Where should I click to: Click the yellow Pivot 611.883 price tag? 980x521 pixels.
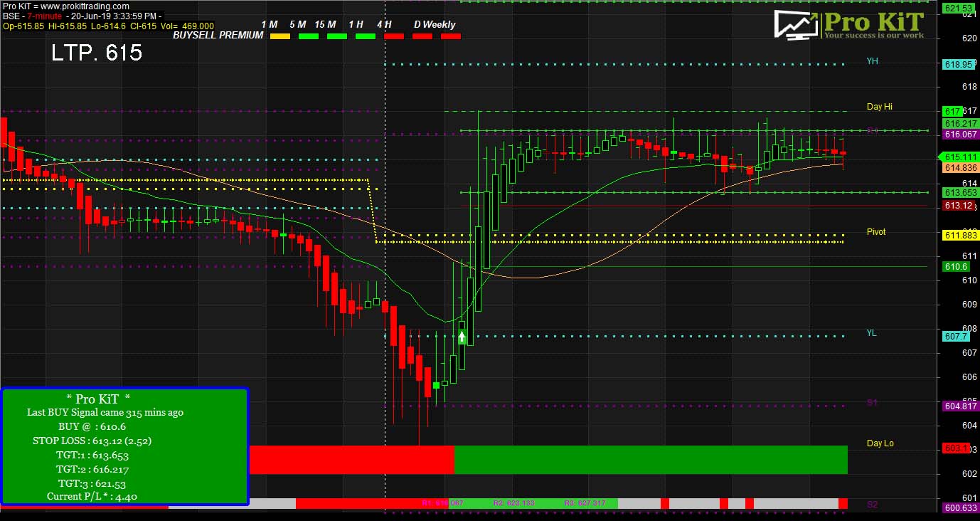pyautogui.click(x=959, y=236)
